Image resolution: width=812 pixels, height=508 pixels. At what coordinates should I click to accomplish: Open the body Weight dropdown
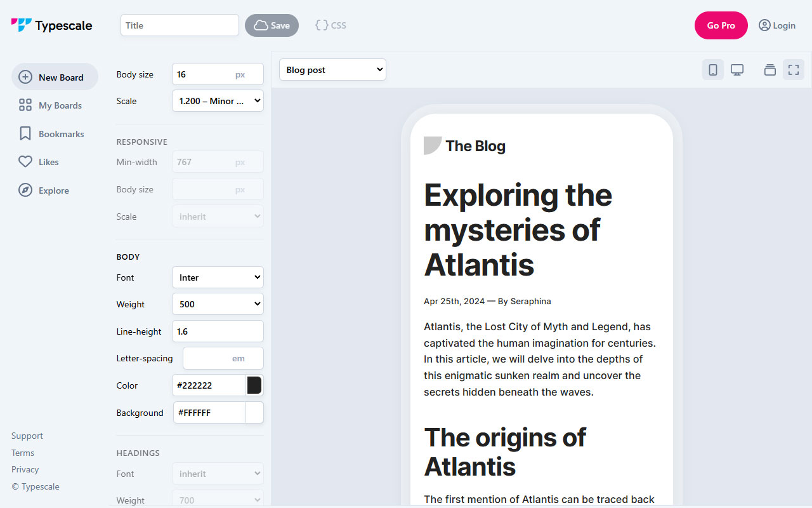218,304
